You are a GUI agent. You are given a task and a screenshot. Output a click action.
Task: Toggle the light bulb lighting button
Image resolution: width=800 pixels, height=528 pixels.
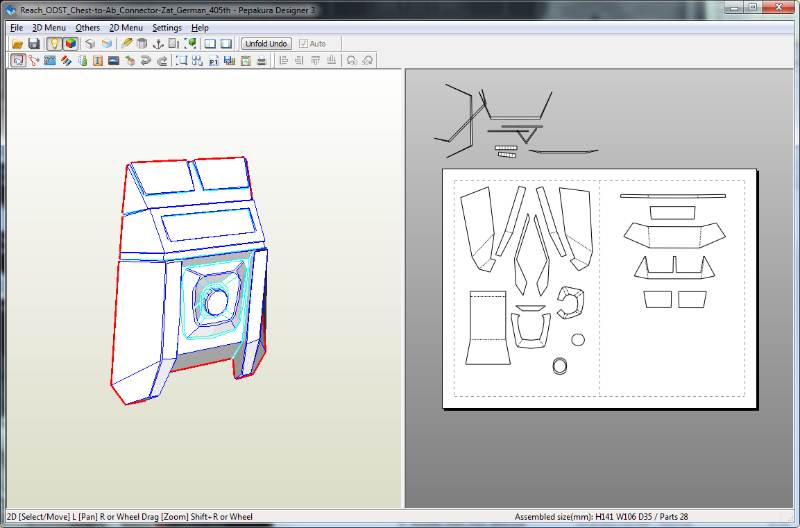point(54,44)
